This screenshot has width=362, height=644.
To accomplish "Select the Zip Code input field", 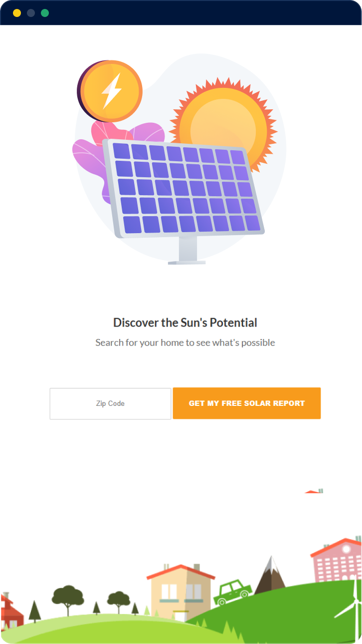I will click(x=110, y=403).
